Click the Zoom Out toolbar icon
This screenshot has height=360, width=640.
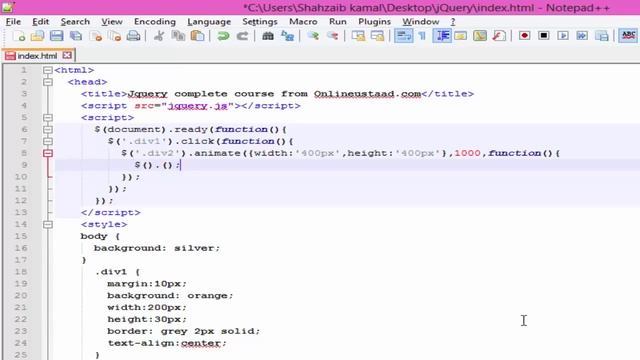(x=333, y=36)
